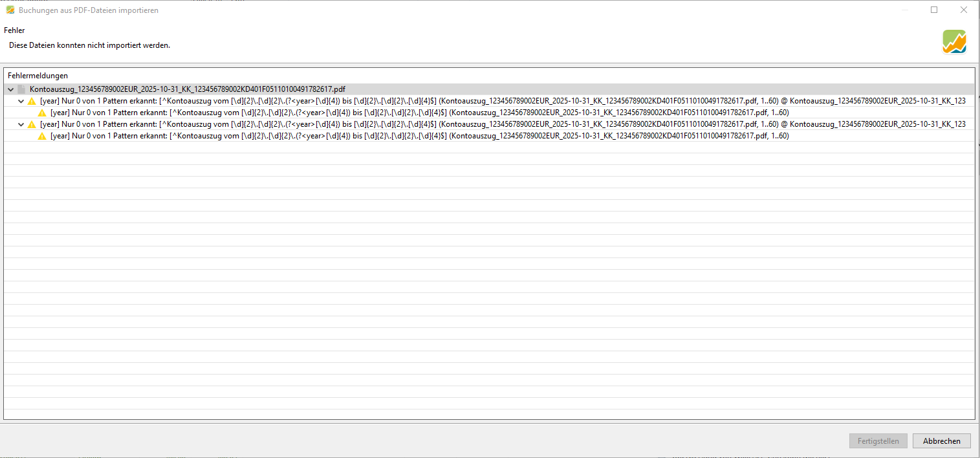Click the Fertigstellen button
Image resolution: width=980 pixels, height=458 pixels.
[x=878, y=441]
